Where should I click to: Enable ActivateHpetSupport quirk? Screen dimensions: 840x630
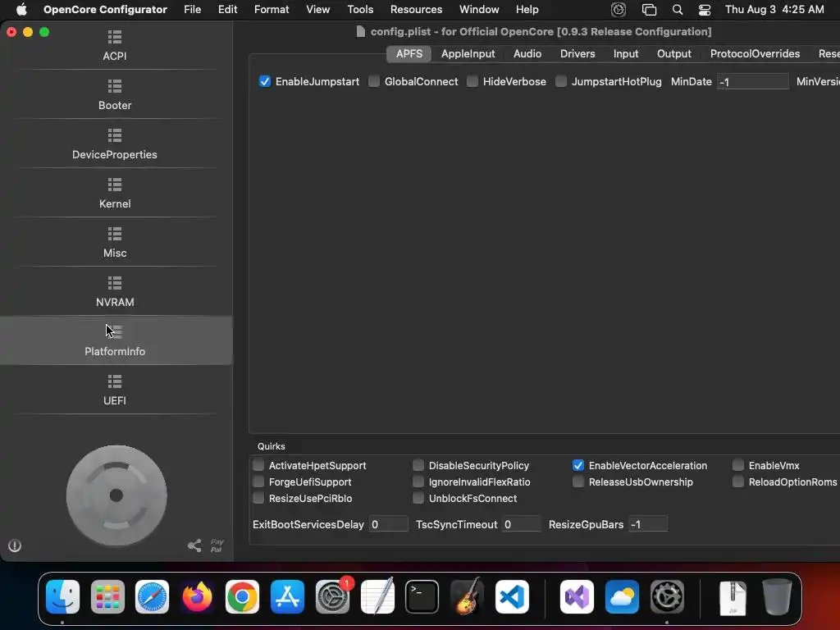[x=258, y=465]
